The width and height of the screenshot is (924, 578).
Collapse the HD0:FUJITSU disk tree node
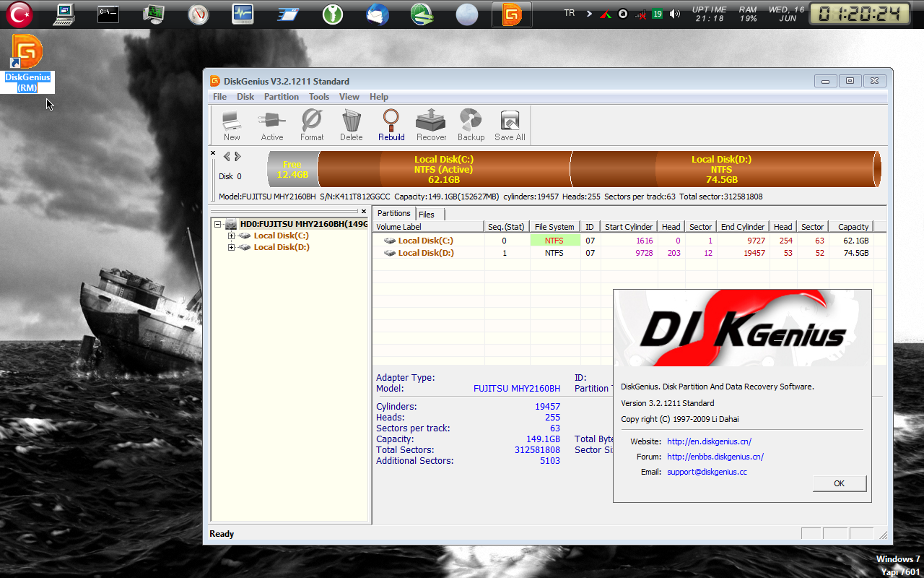point(218,224)
